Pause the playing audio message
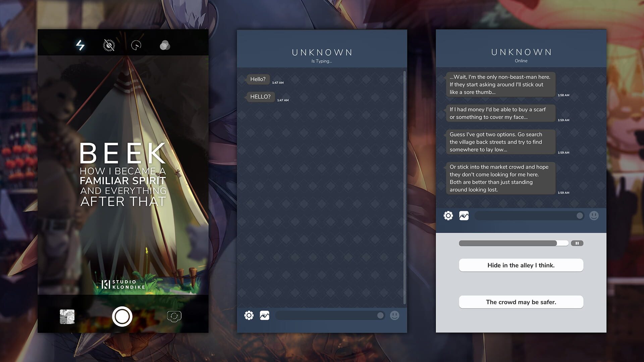Screen dimensions: 644x362 coord(577,243)
